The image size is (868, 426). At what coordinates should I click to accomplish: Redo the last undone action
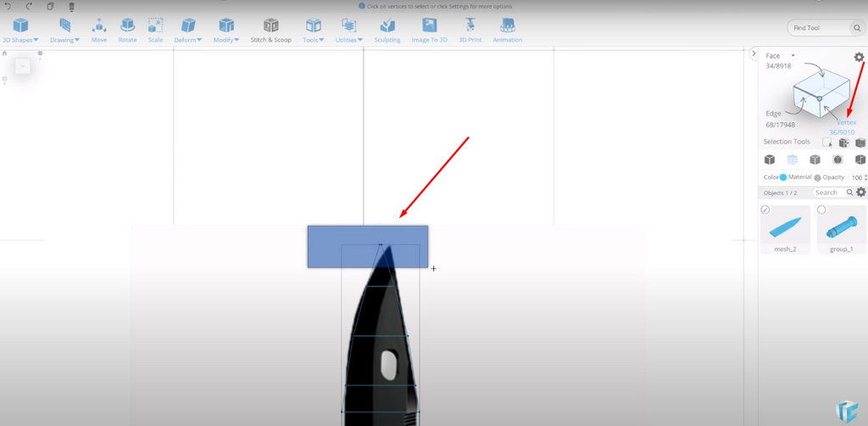coord(29,6)
